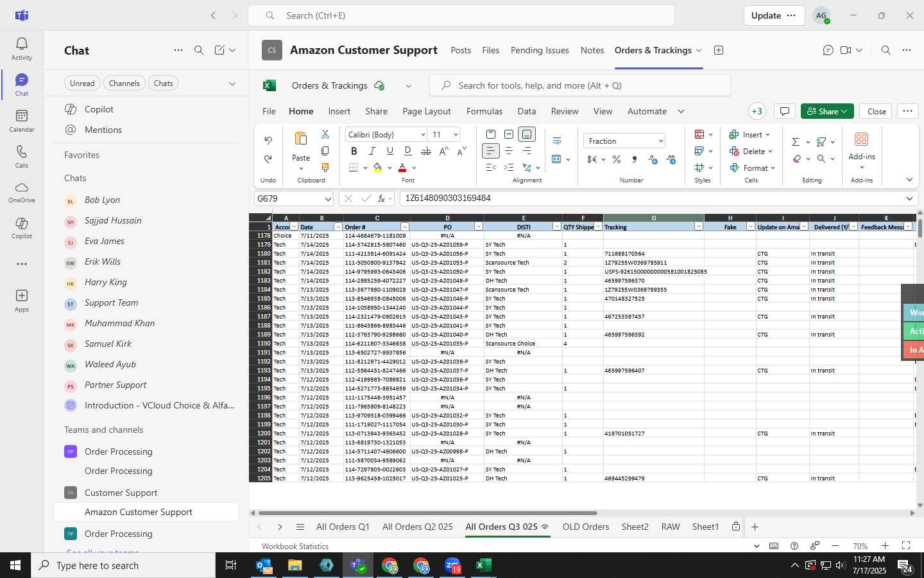Switch to Page Layout ribbon tab
Screen dimensions: 924x578
pyautogui.click(x=427, y=111)
